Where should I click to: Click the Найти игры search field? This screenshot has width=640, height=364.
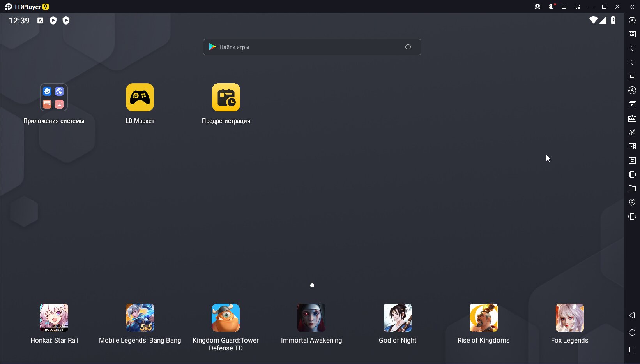(x=312, y=47)
